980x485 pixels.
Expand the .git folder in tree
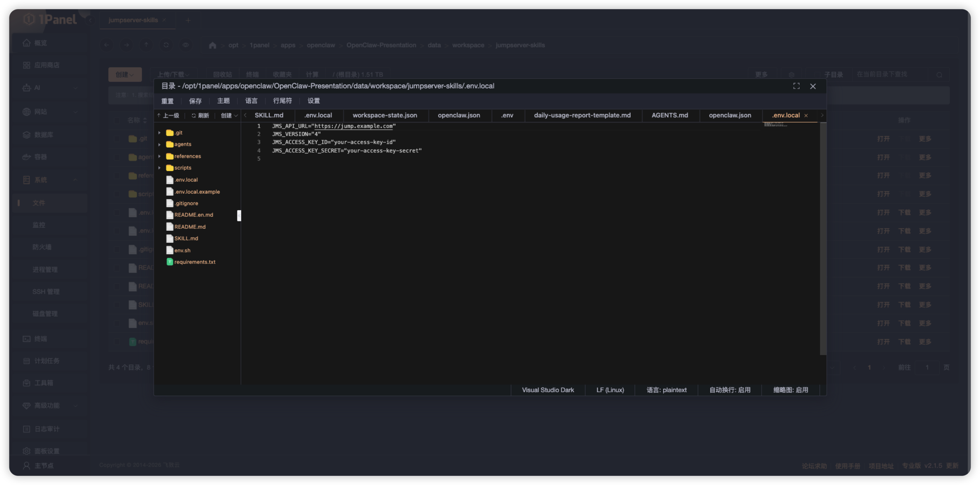point(159,133)
